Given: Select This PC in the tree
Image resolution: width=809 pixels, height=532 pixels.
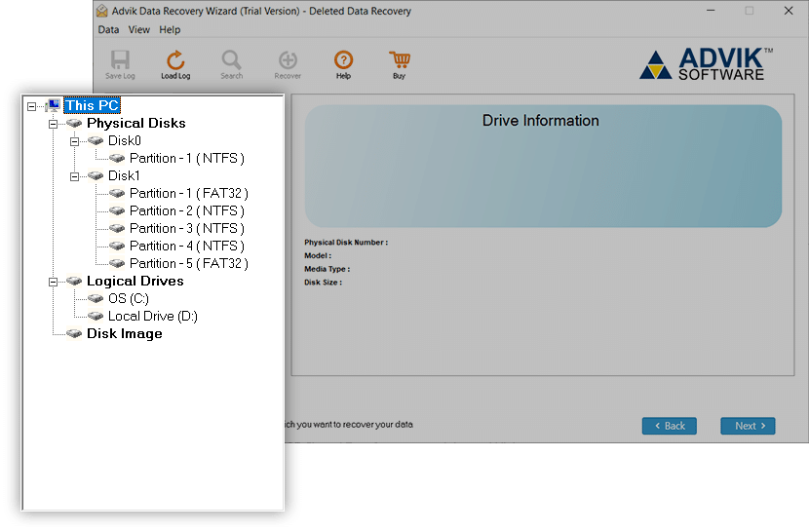Looking at the screenshot, I should point(92,105).
